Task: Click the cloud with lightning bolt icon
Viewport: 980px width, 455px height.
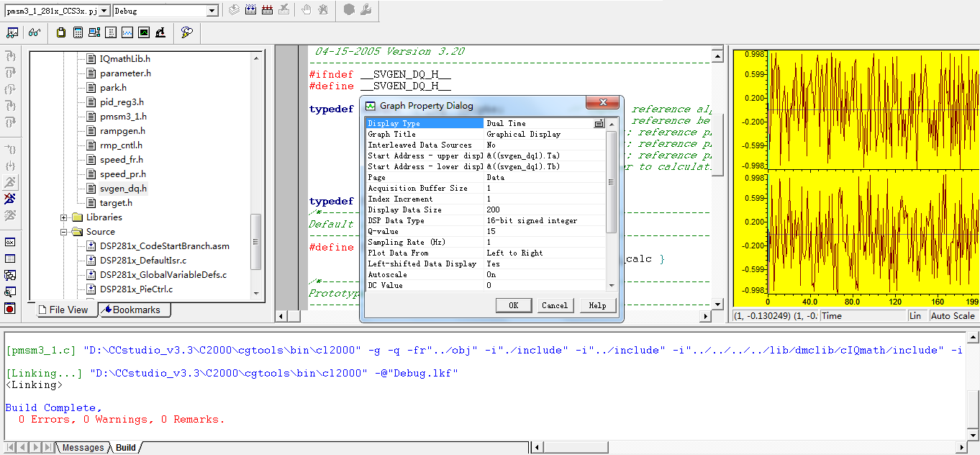Action: [x=186, y=32]
